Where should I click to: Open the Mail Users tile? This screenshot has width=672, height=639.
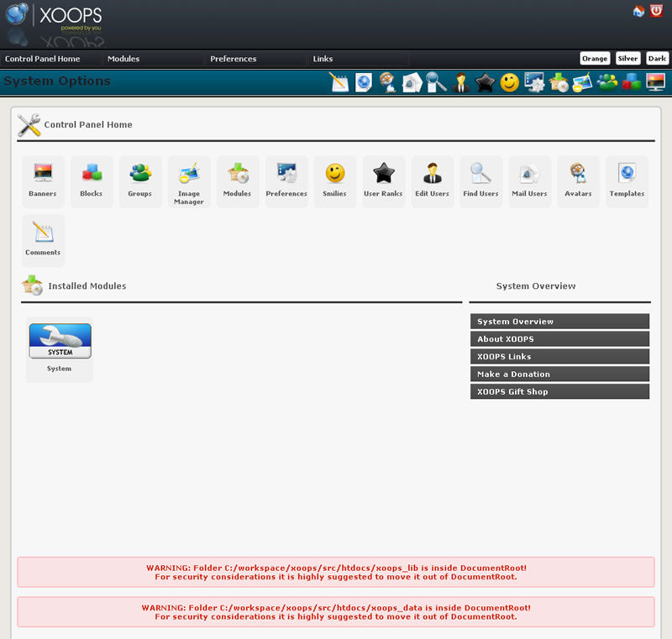click(x=529, y=181)
